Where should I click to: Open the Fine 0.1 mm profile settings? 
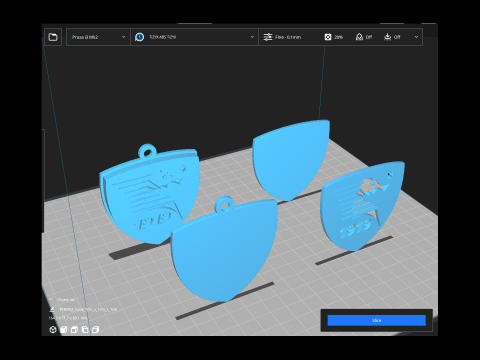click(x=288, y=37)
